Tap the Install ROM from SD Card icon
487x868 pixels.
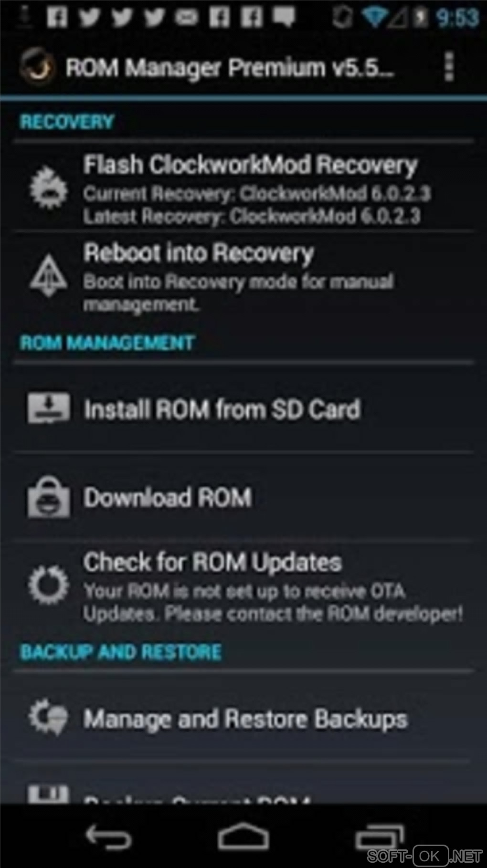click(x=48, y=408)
